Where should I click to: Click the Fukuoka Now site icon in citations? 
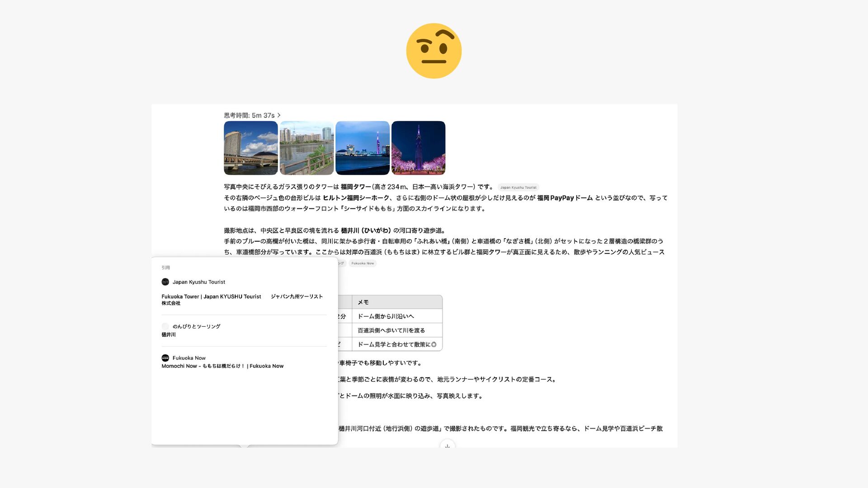click(165, 358)
